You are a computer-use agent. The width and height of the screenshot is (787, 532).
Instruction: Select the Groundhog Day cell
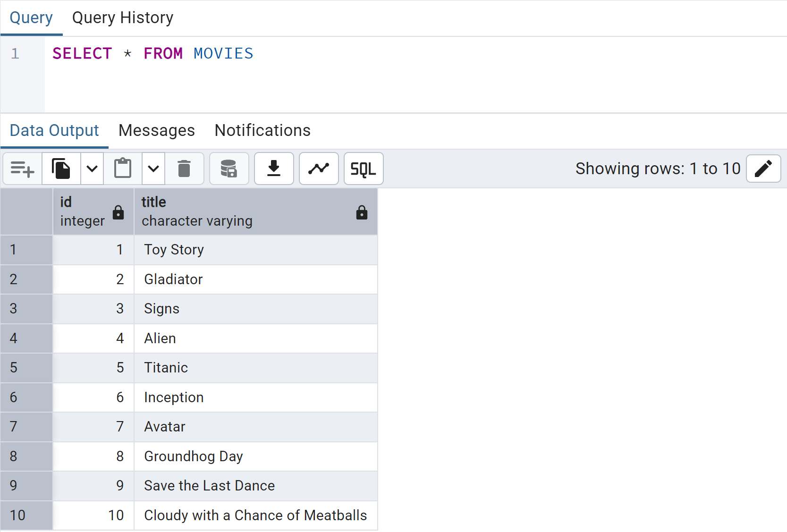click(x=256, y=456)
